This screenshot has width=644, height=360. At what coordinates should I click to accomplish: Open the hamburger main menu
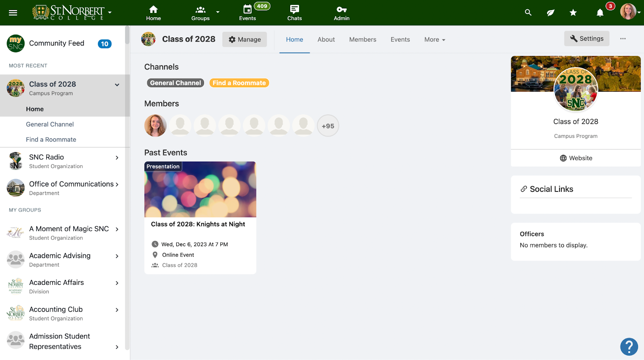[13, 12]
